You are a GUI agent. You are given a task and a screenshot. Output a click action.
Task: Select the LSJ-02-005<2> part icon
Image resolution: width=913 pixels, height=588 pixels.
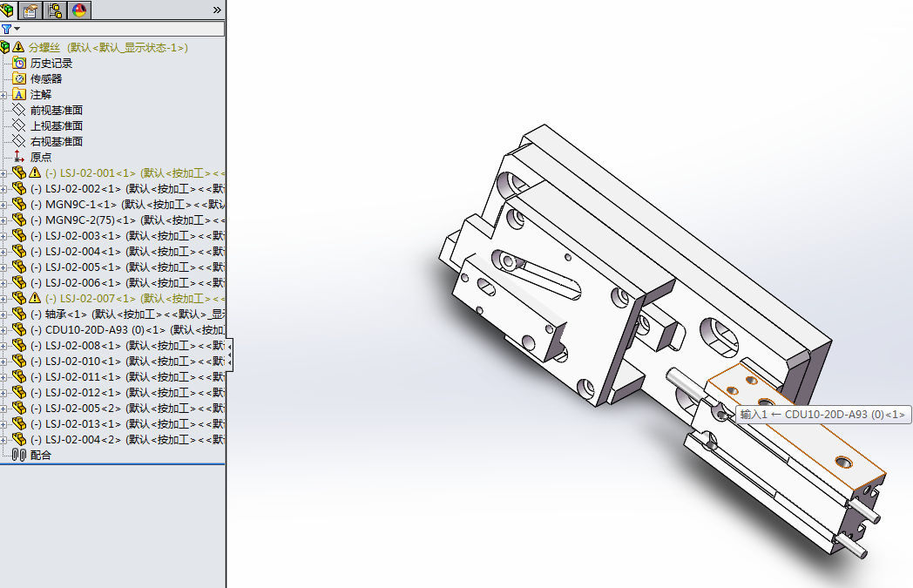tap(19, 409)
